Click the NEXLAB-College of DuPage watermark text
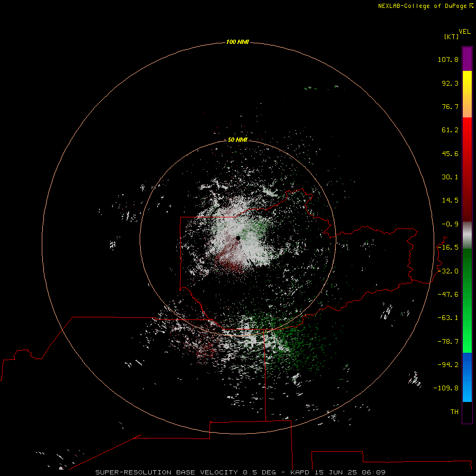Screen dimensions: 476x476 (x=425, y=6)
